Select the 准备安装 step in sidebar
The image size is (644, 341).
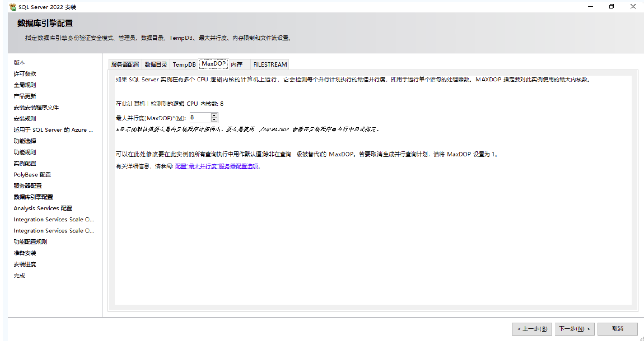click(25, 253)
